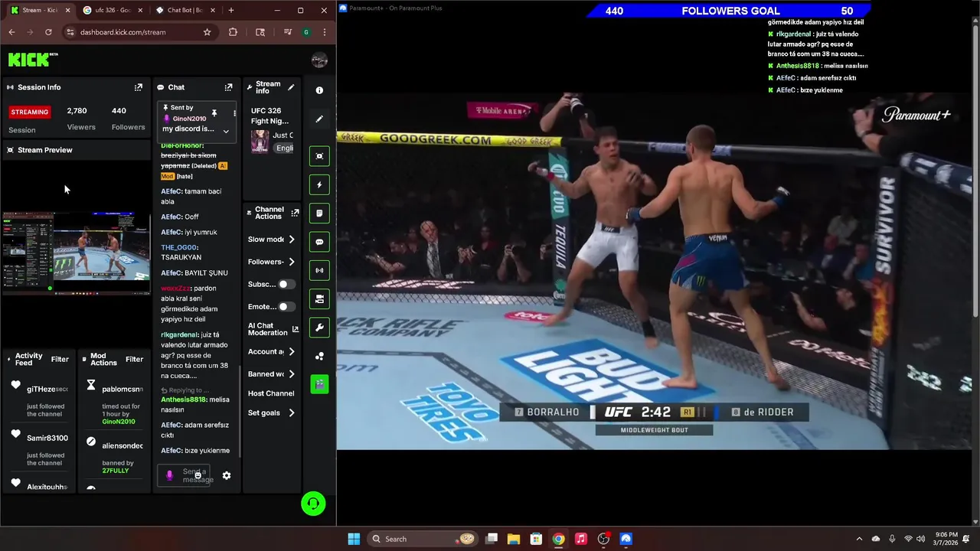Open document widget icon in sidebar
The width and height of the screenshot is (980, 551).
(x=319, y=214)
